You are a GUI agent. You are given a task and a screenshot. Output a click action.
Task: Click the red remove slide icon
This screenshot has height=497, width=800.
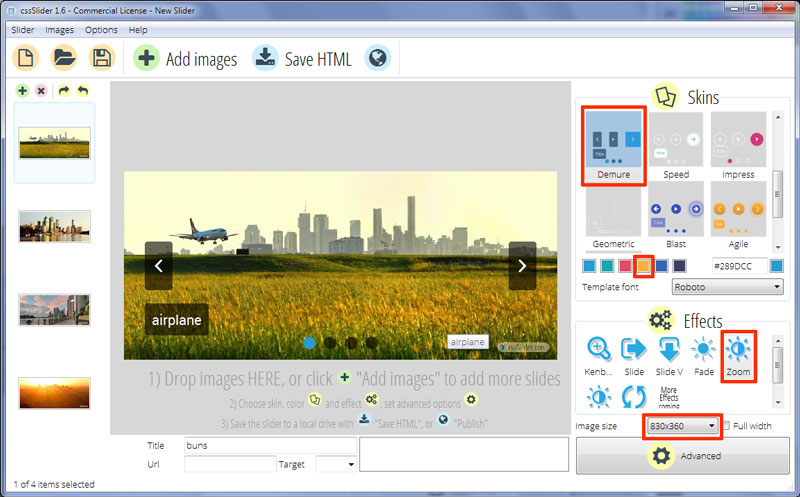[41, 91]
